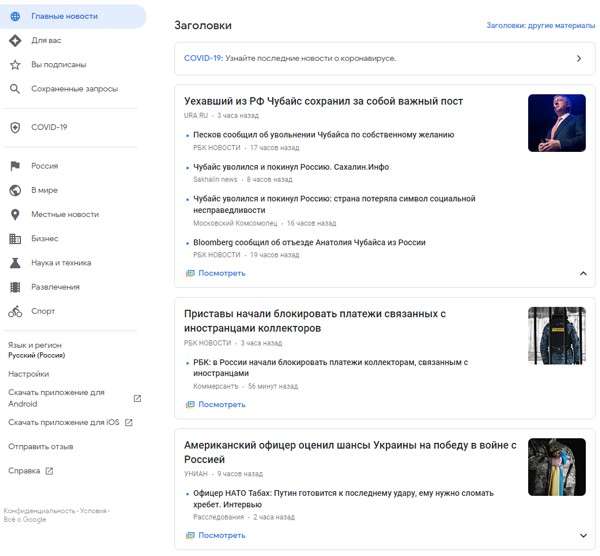Click the globe icon for Главные новости
Viewport: 600px width, 556px height.
click(x=15, y=16)
